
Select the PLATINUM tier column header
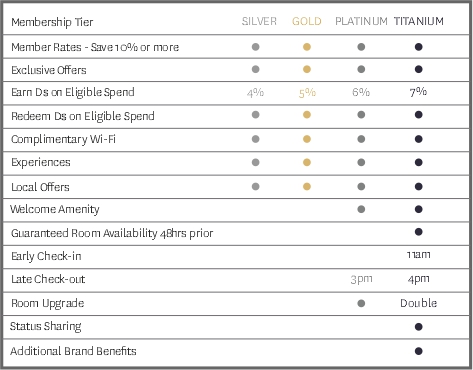pyautogui.click(x=361, y=21)
